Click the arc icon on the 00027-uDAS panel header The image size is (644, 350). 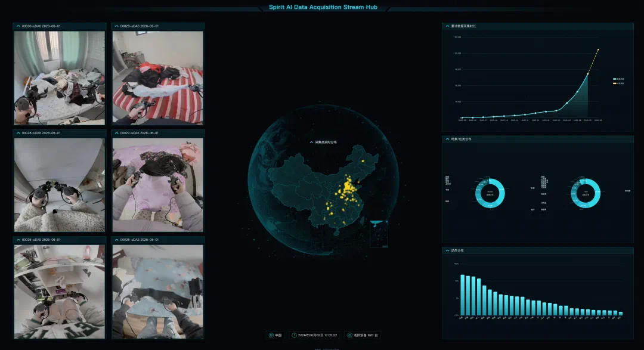click(x=117, y=133)
